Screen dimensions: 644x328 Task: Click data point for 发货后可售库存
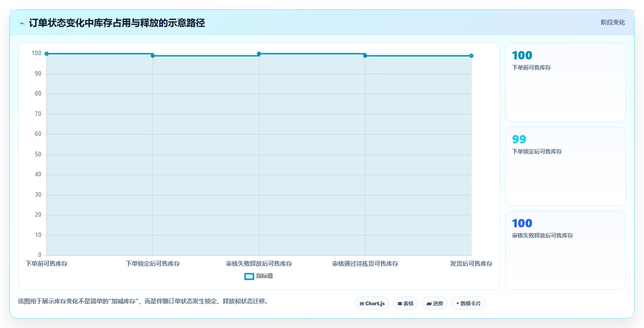[471, 56]
